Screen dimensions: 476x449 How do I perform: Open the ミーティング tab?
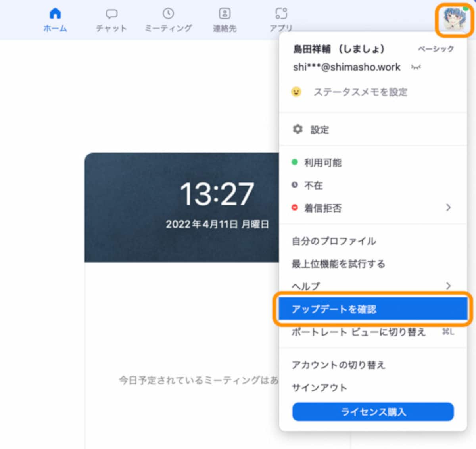tap(168, 20)
